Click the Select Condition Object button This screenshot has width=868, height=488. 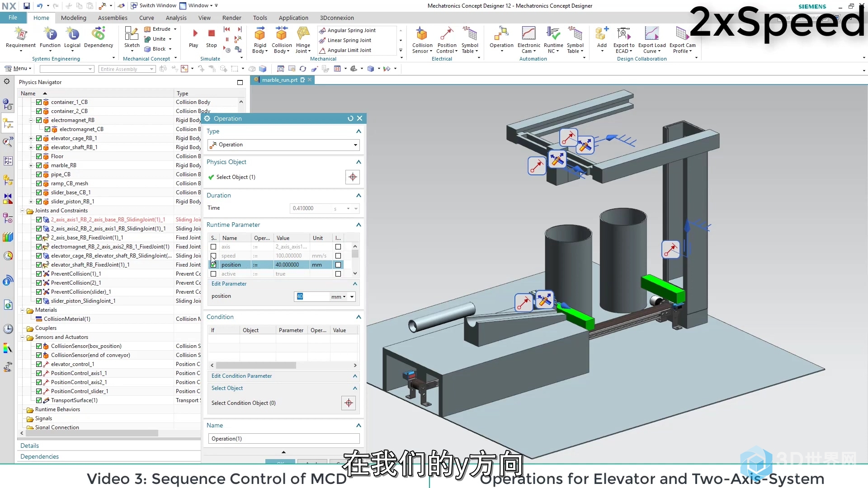coord(349,403)
